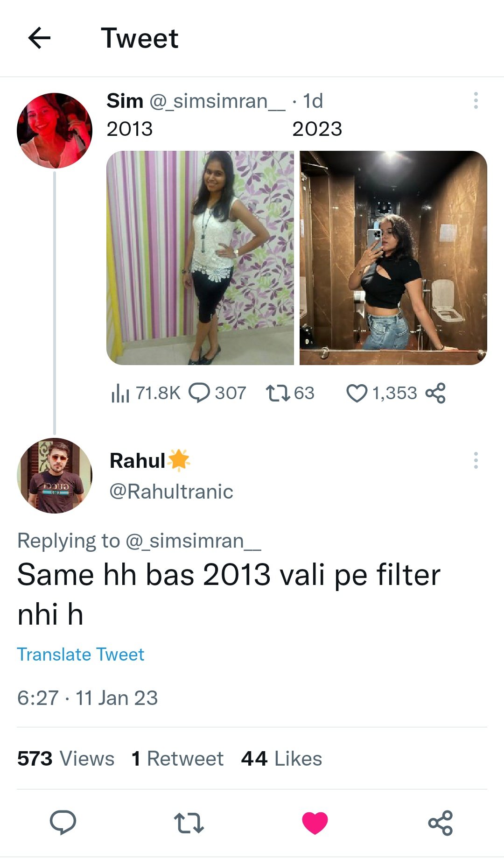Open the three-dot menu on Rahul's reply
504x859 pixels.
click(x=476, y=460)
